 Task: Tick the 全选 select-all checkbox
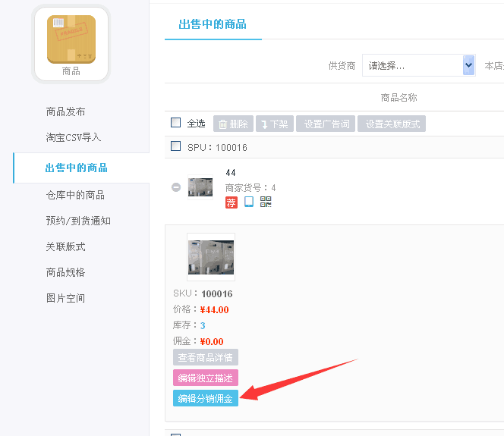tap(175, 123)
